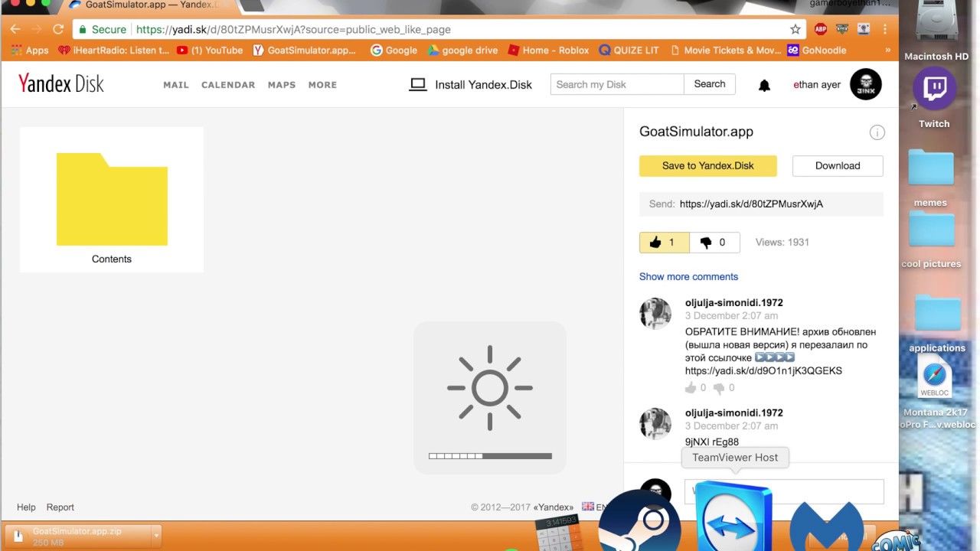This screenshot has height=551, width=980.
Task: Reload the page
Action: (58, 29)
